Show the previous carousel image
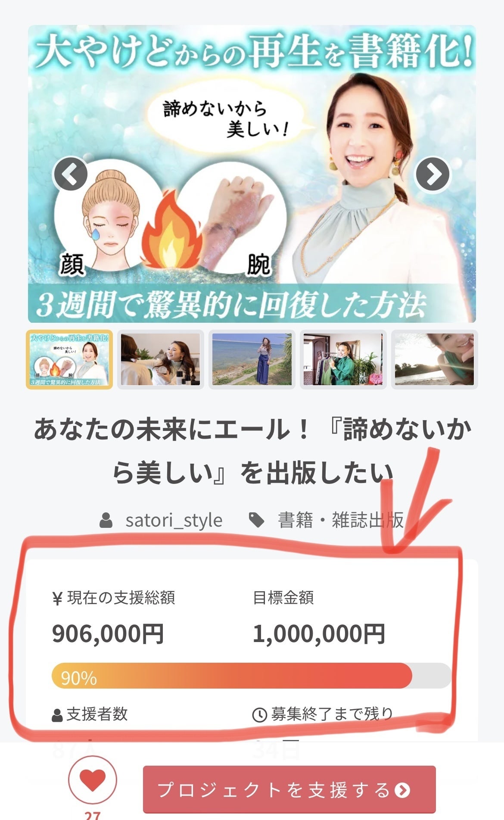The width and height of the screenshot is (504, 820). point(71,174)
